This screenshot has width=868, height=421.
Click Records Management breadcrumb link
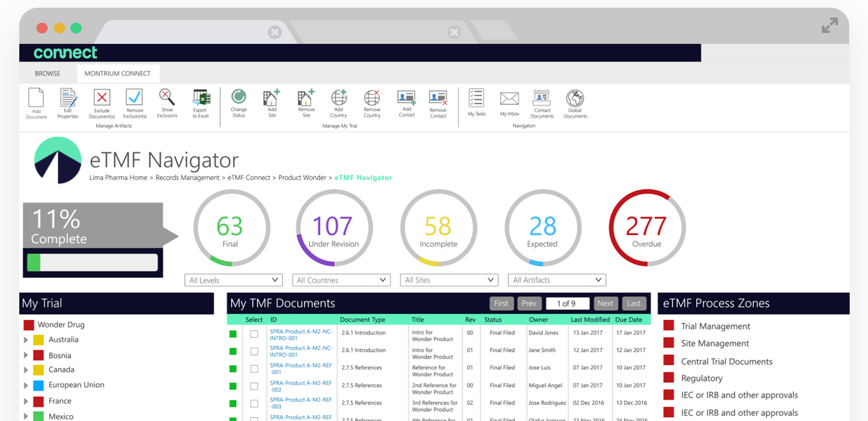coord(187,177)
